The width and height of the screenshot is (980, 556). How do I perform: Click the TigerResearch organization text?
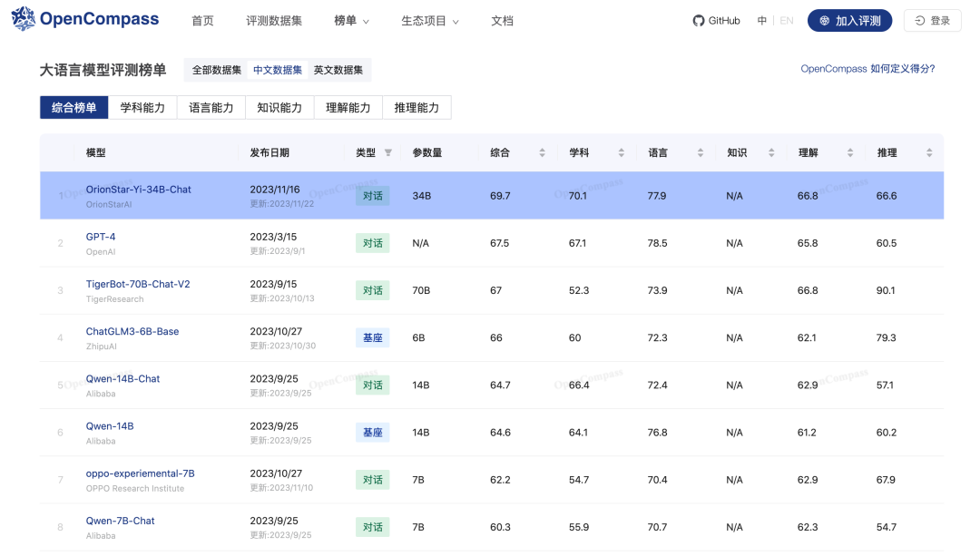114,299
